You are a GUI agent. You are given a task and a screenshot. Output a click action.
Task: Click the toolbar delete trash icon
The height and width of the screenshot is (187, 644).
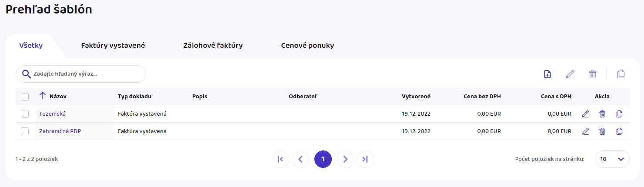(592, 74)
